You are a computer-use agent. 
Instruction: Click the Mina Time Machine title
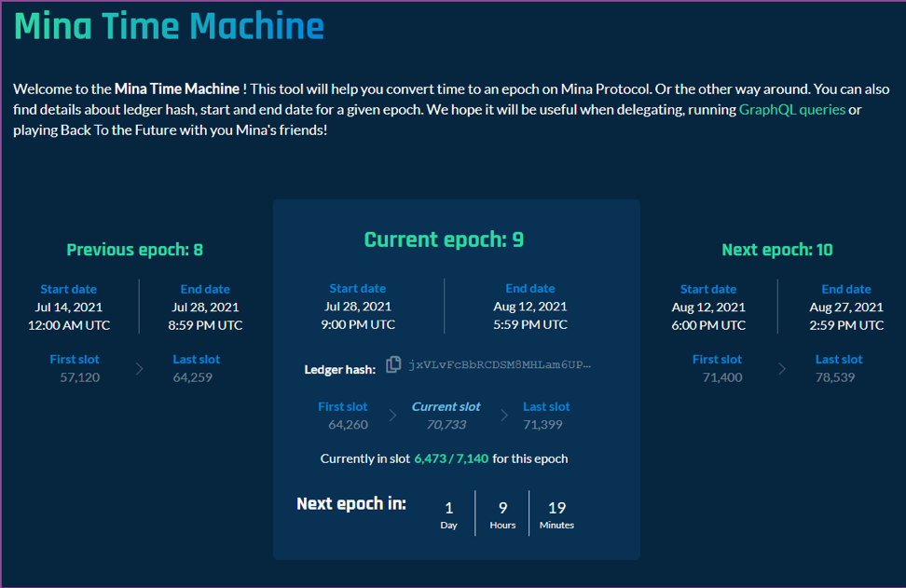click(x=169, y=27)
